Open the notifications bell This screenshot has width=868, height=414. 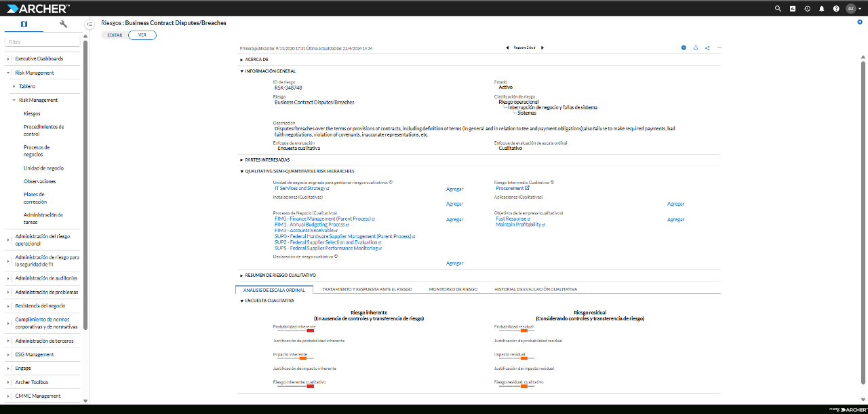821,9
